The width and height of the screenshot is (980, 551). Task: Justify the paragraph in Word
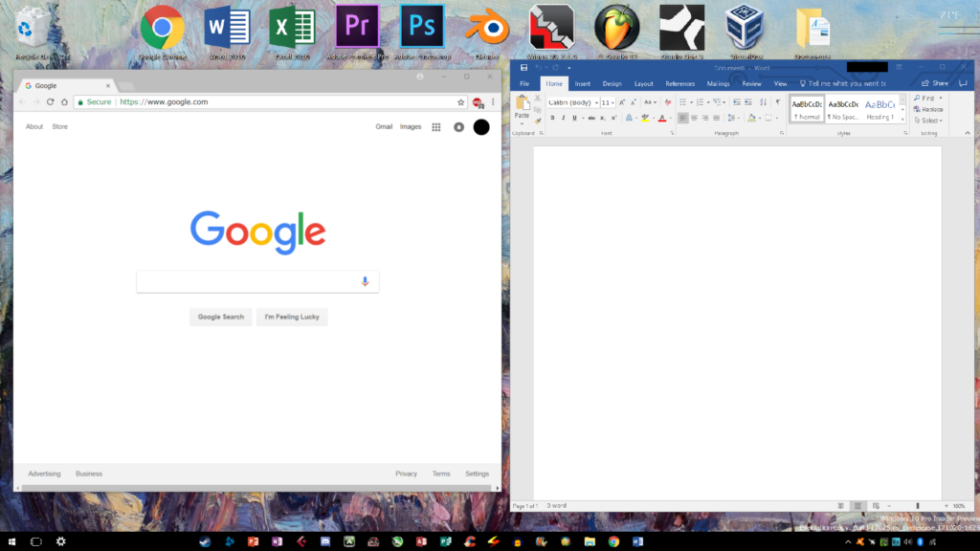tap(716, 118)
